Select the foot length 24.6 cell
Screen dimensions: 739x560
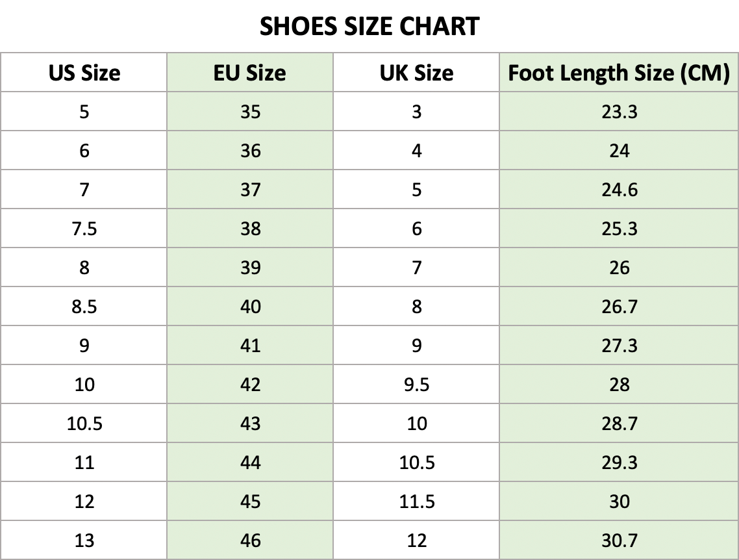(x=619, y=190)
